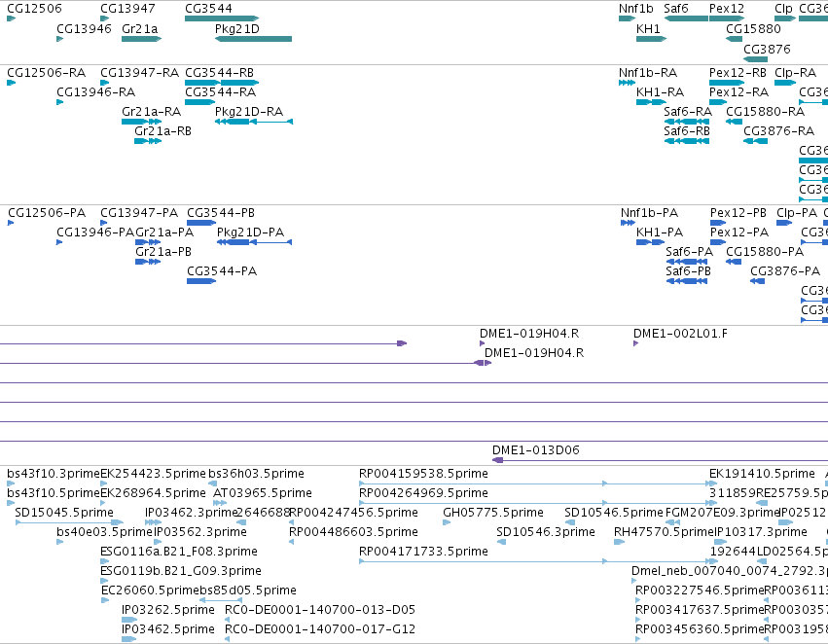Select protein CG3544-PB
The image size is (828, 644).
(221, 213)
